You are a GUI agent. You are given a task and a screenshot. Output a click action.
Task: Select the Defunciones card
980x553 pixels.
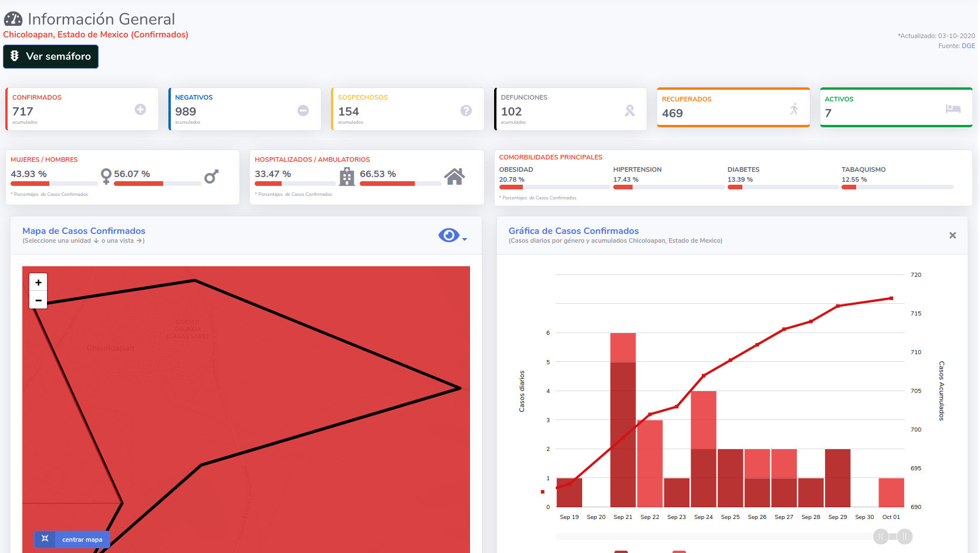pyautogui.click(x=570, y=109)
